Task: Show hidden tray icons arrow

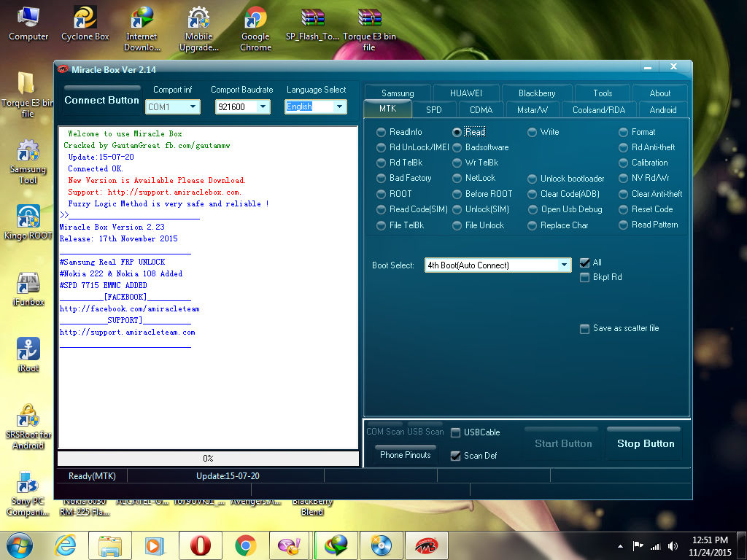Action: click(x=620, y=546)
